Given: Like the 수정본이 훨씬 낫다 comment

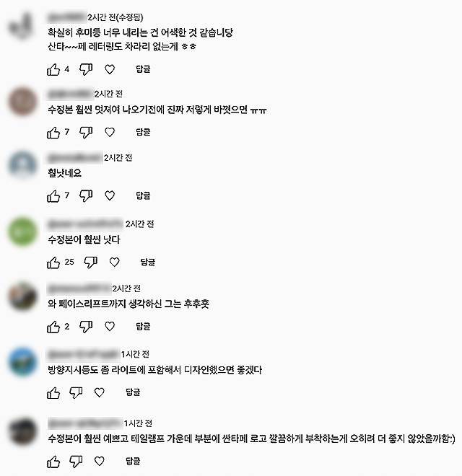Looking at the screenshot, I should 53,263.
